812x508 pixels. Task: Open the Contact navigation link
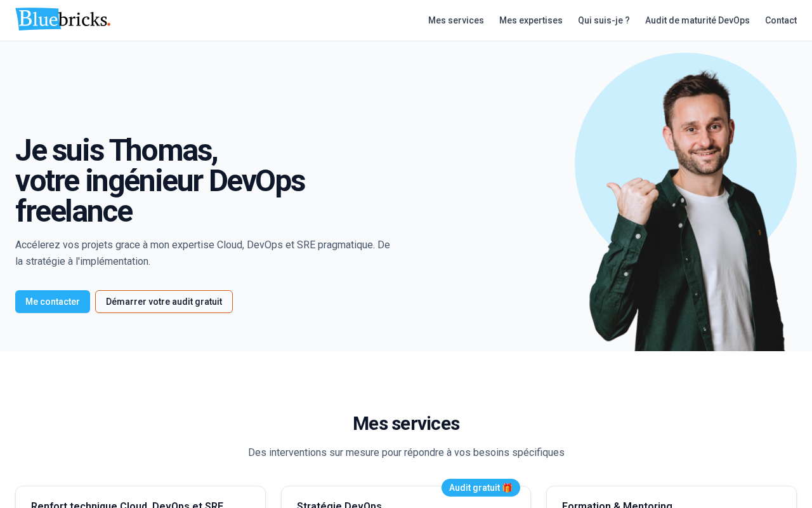781,20
